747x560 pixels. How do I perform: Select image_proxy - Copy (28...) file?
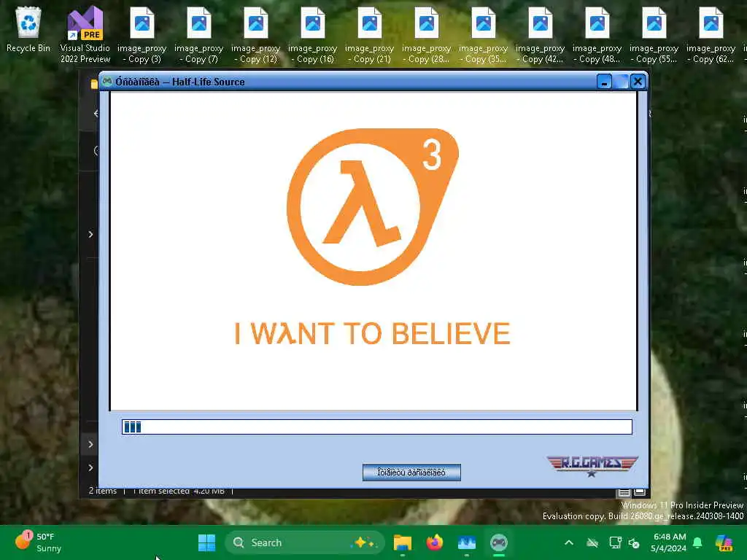point(426,35)
